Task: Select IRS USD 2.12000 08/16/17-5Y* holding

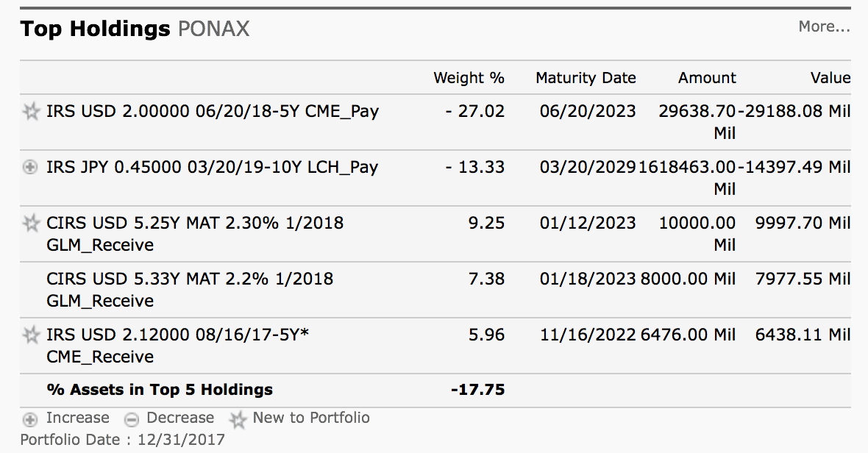Action: click(178, 346)
